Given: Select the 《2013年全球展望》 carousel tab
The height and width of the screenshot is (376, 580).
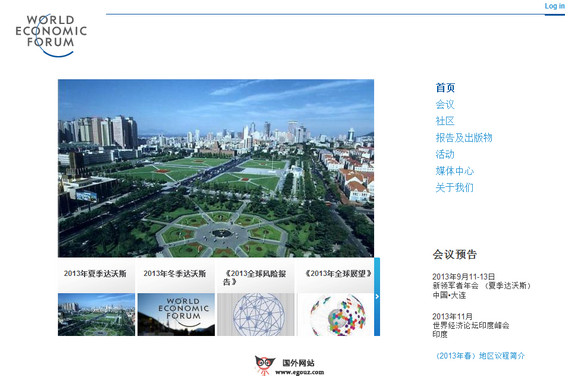Looking at the screenshot, I should pyautogui.click(x=335, y=275).
